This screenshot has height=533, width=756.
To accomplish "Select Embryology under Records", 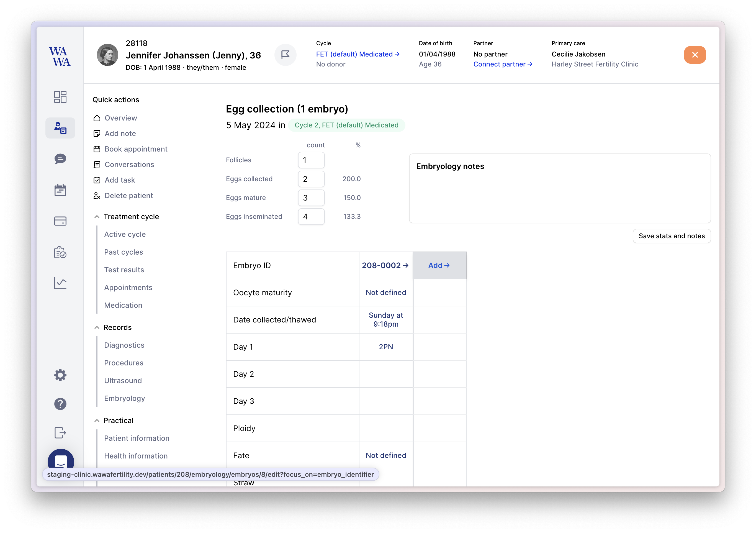I will (x=124, y=398).
